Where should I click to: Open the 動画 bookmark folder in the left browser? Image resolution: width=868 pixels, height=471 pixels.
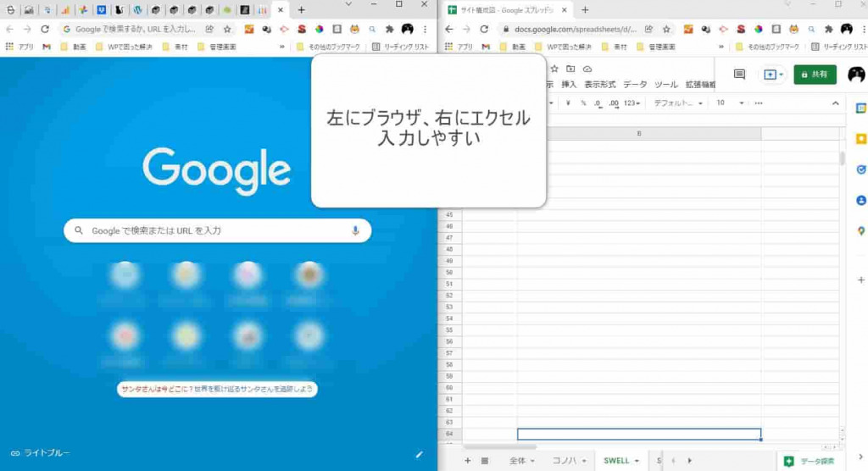[74, 47]
